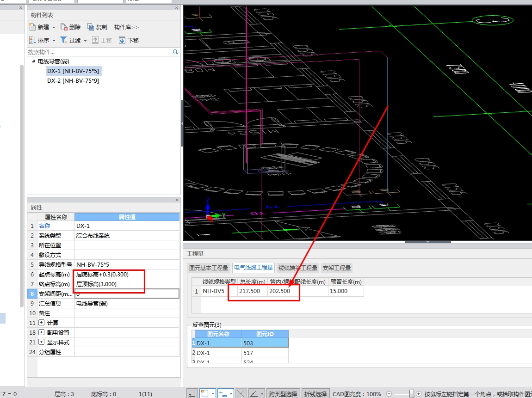Click the 层高 : 3 status entry
Viewport: 532px width, 398px height.
click(x=64, y=394)
